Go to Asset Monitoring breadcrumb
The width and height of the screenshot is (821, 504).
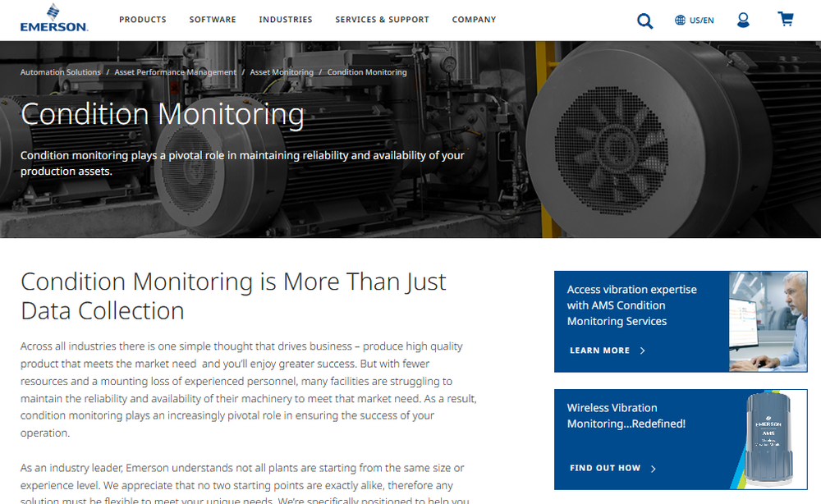click(x=281, y=72)
